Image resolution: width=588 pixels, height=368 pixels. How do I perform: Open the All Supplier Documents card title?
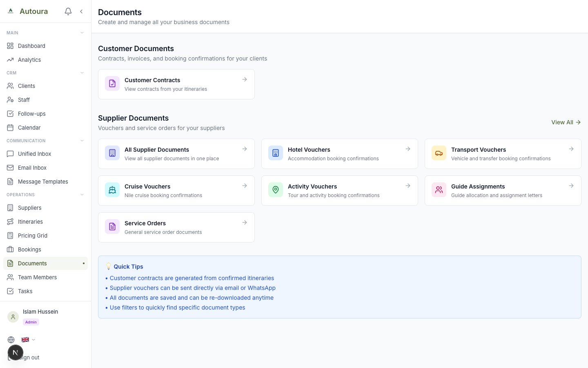157,150
